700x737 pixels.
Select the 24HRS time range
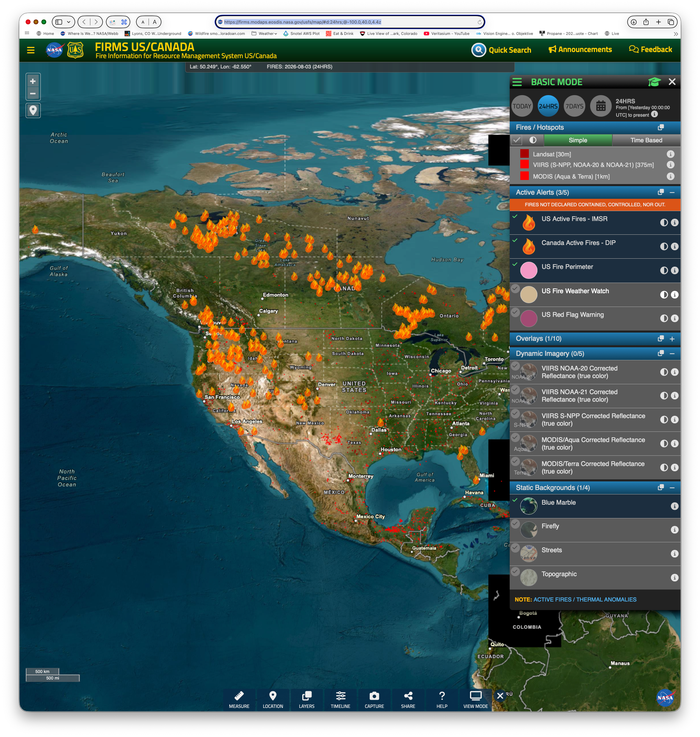point(548,106)
